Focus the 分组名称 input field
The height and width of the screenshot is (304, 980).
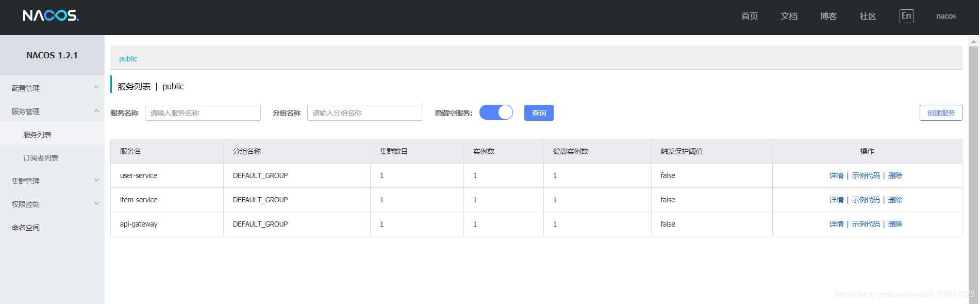(365, 113)
